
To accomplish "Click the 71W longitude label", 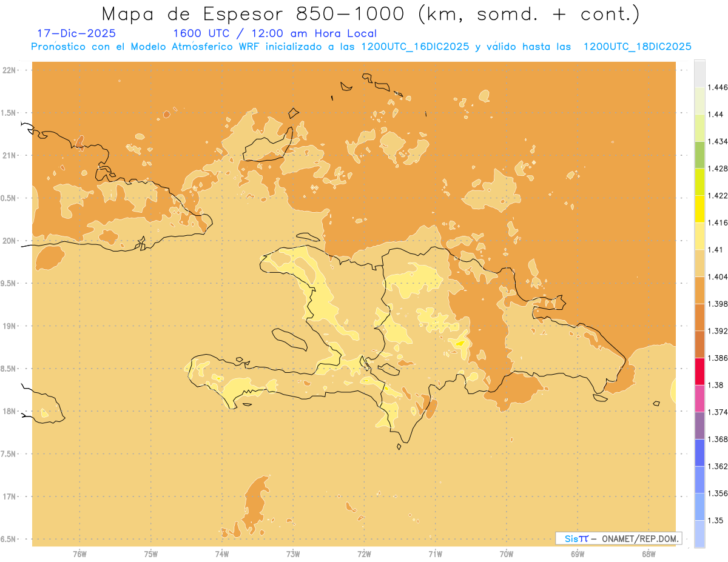I will pyautogui.click(x=435, y=554).
